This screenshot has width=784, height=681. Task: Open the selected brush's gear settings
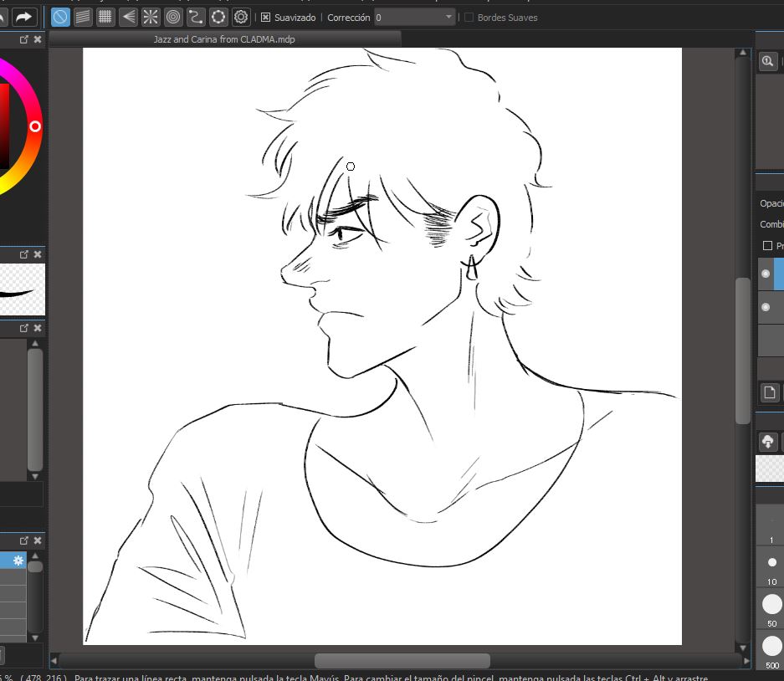(18, 561)
